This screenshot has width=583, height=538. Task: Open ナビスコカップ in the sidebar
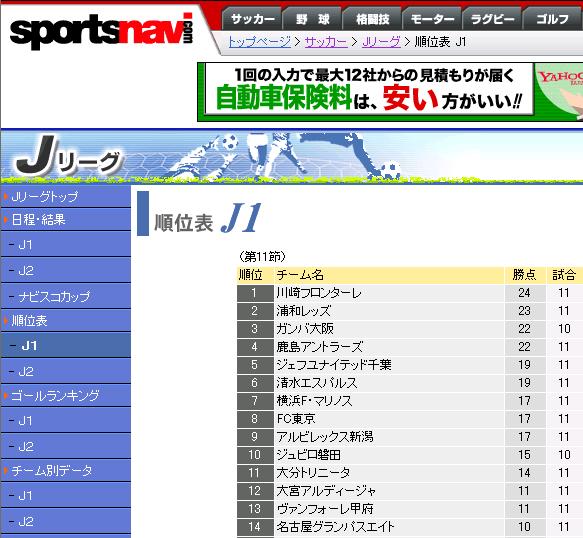(54, 296)
